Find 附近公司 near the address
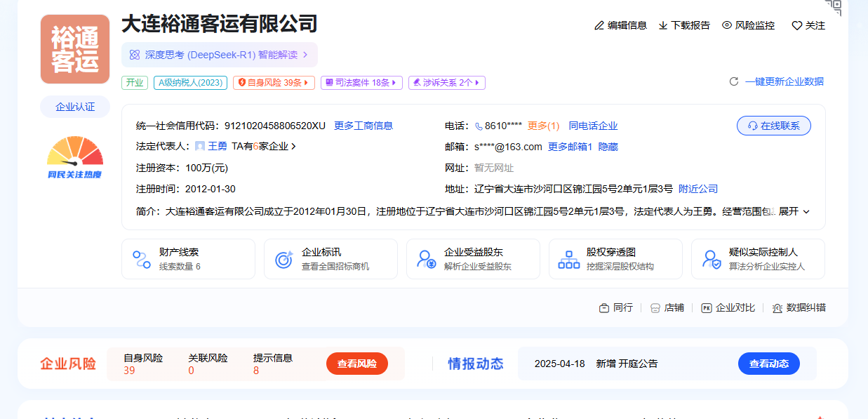 698,189
